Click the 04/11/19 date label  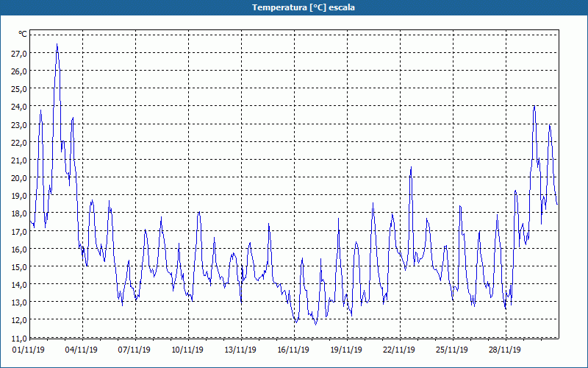tap(82, 350)
